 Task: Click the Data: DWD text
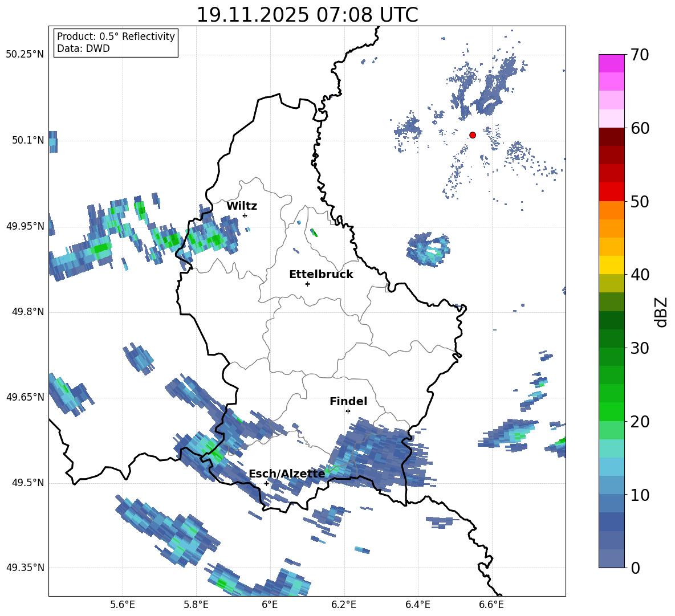click(x=83, y=48)
